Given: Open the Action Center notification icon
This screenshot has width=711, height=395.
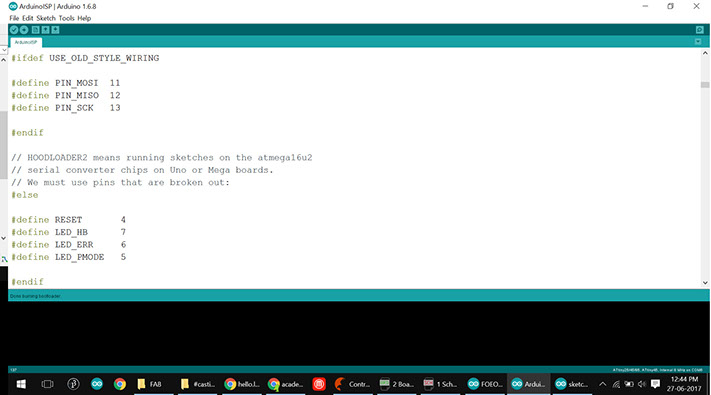Looking at the screenshot, I should click(655, 384).
